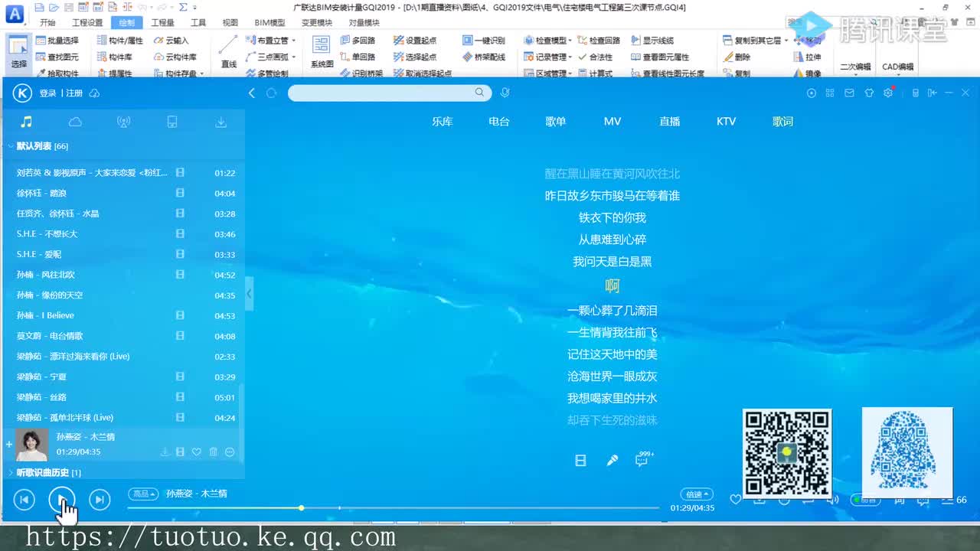Switch to the 歌单 tab

(556, 122)
